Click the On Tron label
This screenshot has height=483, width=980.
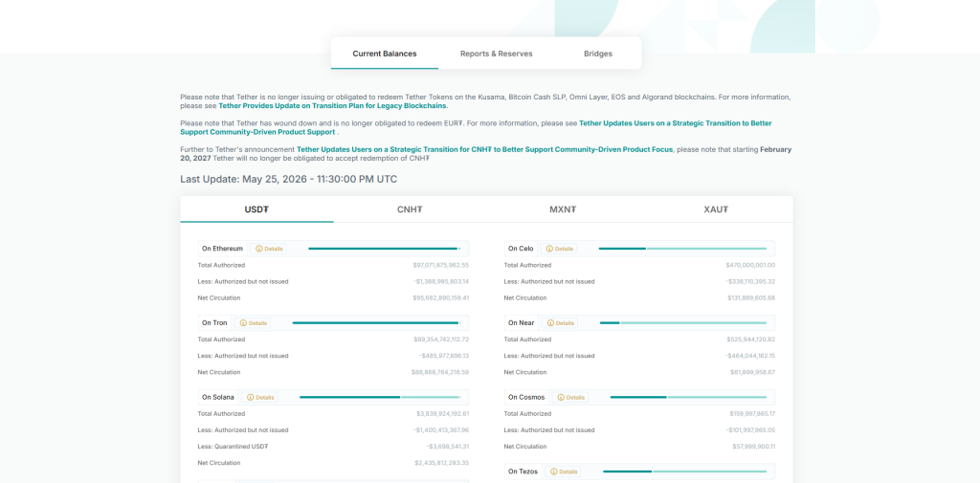click(x=214, y=323)
